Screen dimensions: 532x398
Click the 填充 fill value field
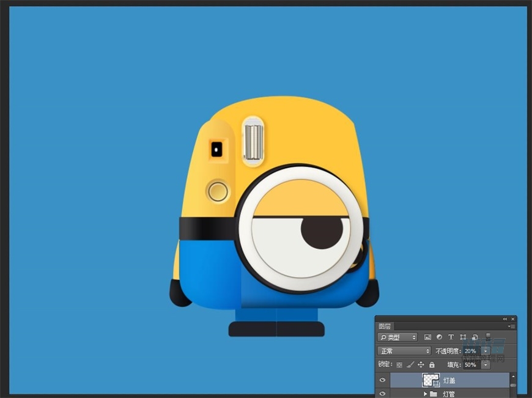(471, 364)
